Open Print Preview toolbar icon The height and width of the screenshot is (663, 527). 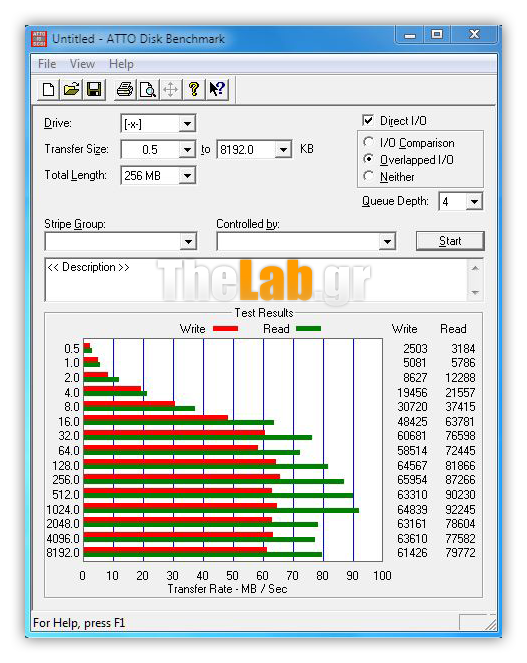tap(148, 90)
